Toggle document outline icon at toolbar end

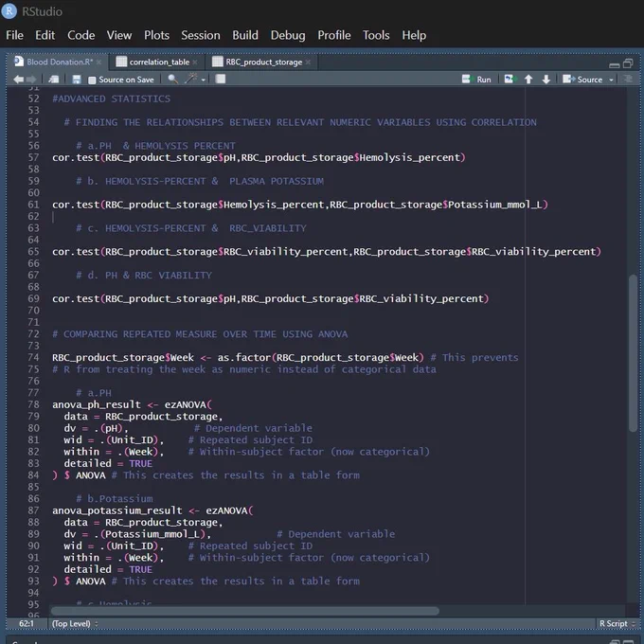pos(628,79)
